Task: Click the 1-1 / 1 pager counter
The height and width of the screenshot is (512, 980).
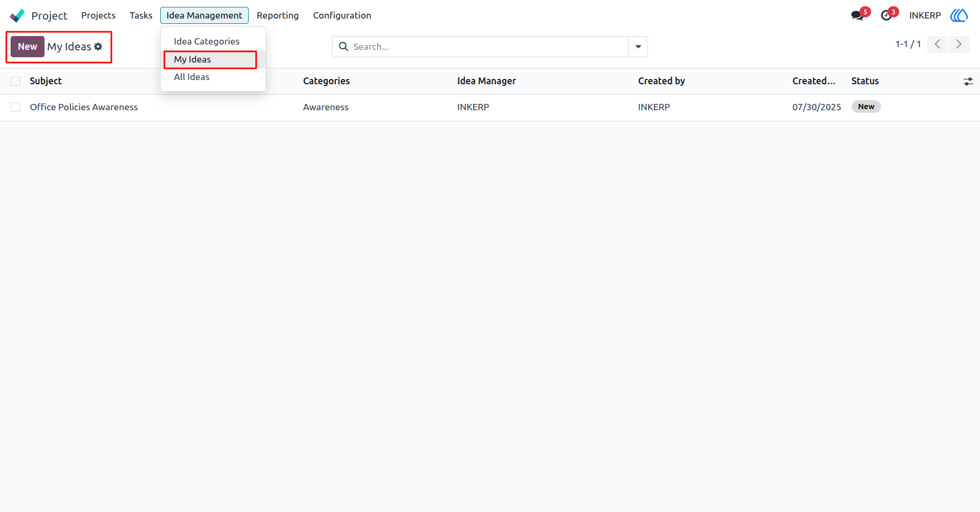Action: coord(908,45)
